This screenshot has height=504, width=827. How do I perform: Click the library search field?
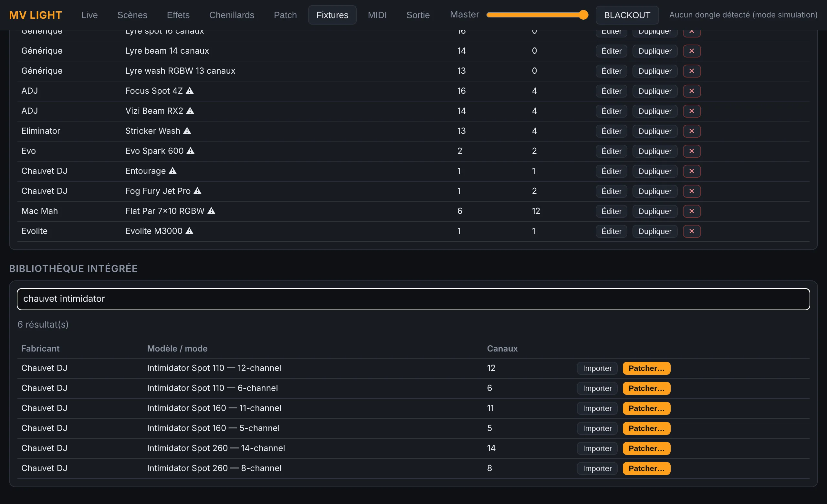413,299
